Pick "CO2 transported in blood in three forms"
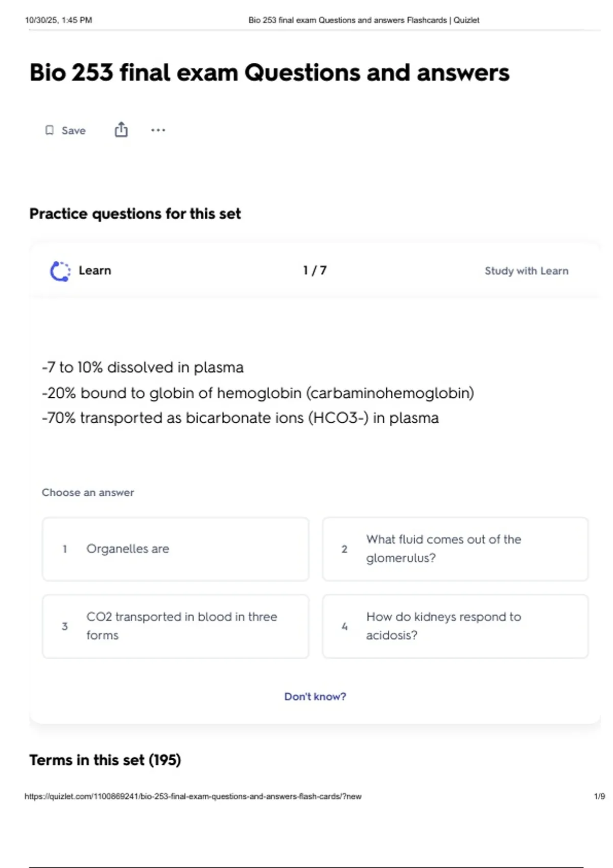Image resolution: width=613 pixels, height=868 pixels. click(x=175, y=626)
